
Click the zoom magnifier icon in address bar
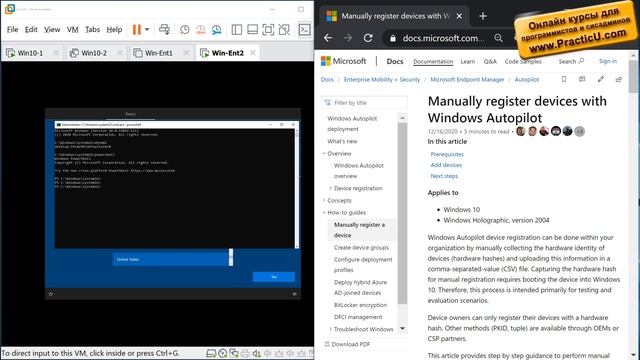pos(498,38)
